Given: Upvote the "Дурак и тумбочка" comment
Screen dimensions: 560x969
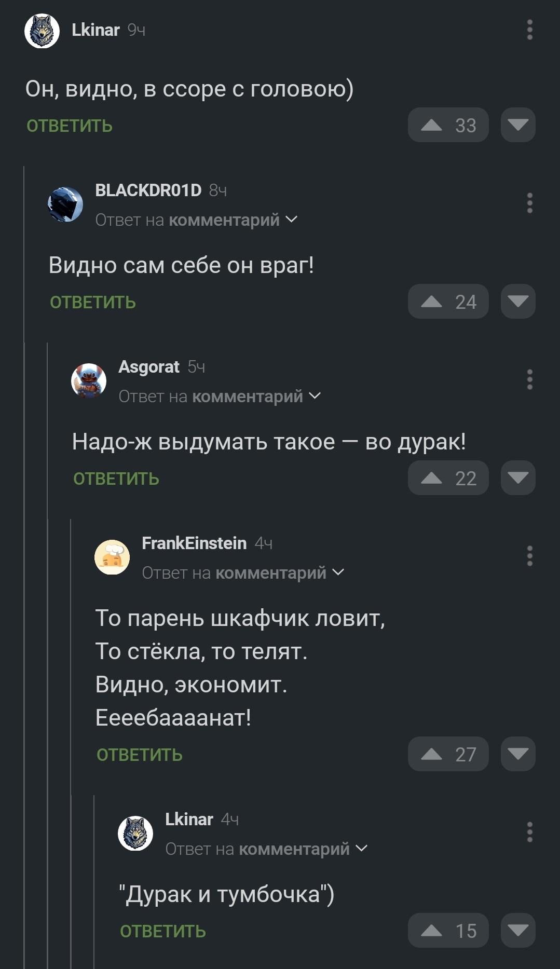Looking at the screenshot, I should 448,931.
